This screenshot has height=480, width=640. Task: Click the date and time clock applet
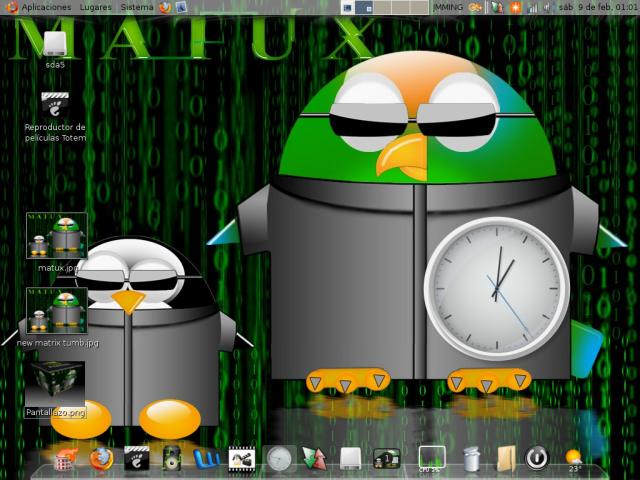click(597, 7)
